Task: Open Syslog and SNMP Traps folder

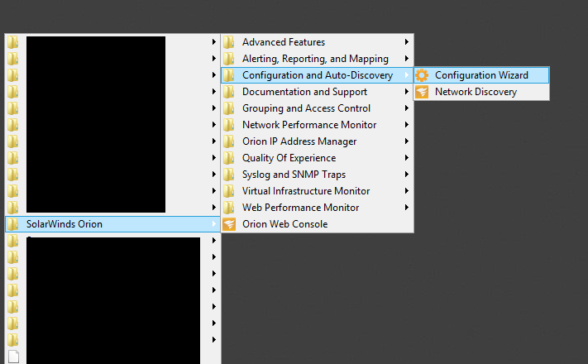Action: pyautogui.click(x=318, y=174)
